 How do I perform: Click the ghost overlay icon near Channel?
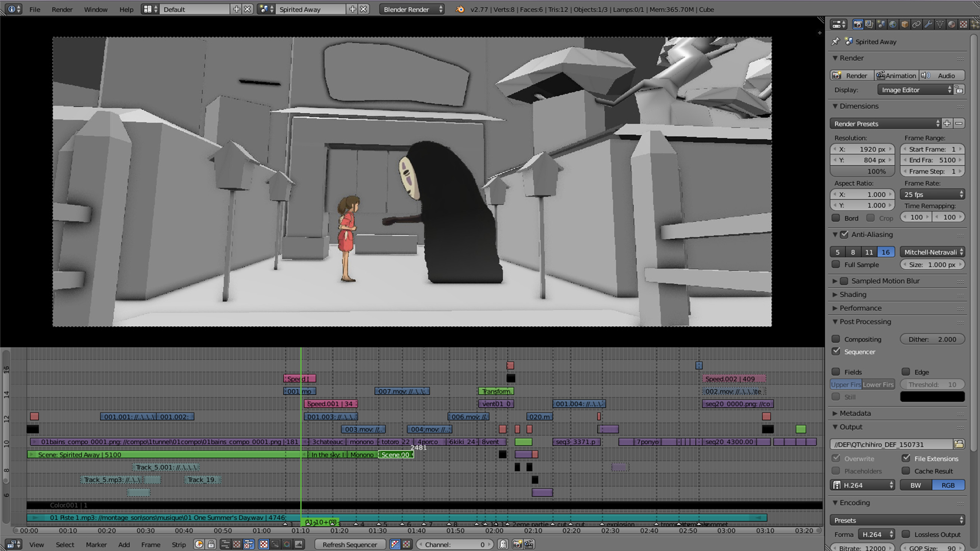[503, 544]
